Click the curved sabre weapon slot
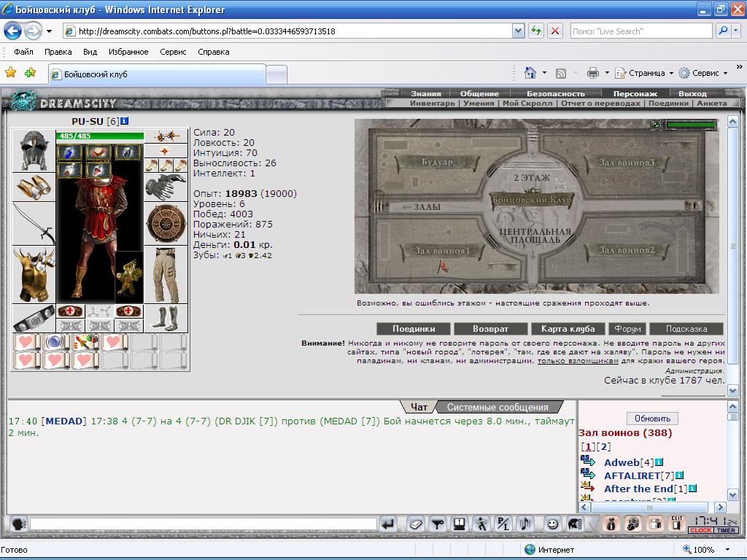This screenshot has height=560, width=747. tap(34, 224)
